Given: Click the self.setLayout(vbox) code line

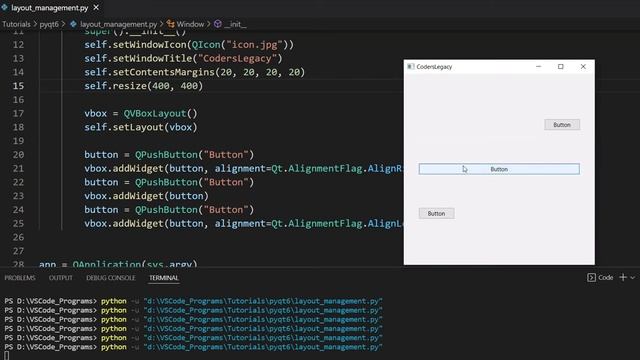Looking at the screenshot, I should [141, 127].
